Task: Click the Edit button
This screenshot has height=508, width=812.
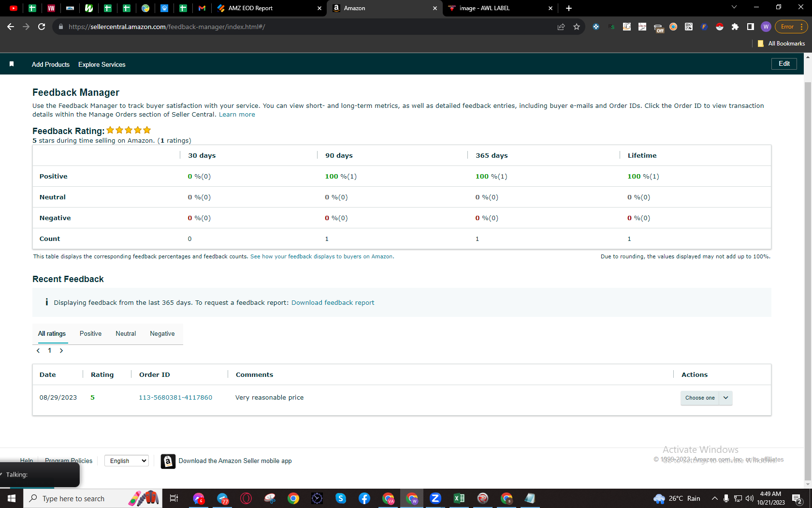Action: [784, 64]
